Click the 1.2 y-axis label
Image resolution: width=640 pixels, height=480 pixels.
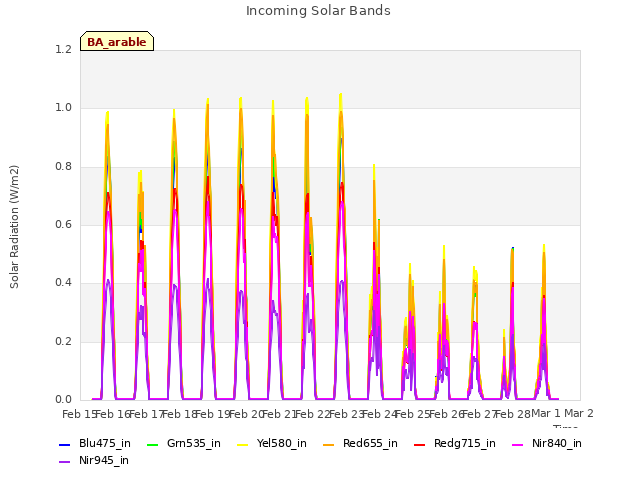pos(63,49)
